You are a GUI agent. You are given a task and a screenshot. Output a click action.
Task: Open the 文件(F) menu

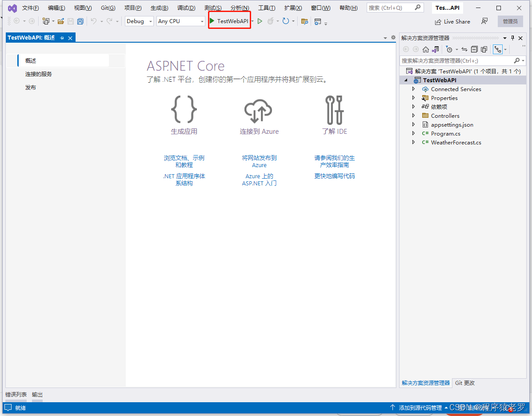(x=30, y=8)
